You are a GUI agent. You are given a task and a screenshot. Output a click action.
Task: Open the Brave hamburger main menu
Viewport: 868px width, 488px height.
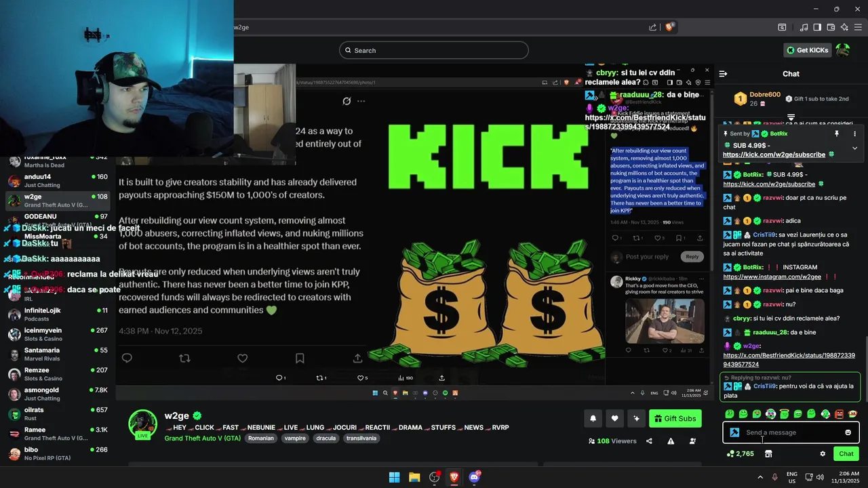[x=858, y=27]
